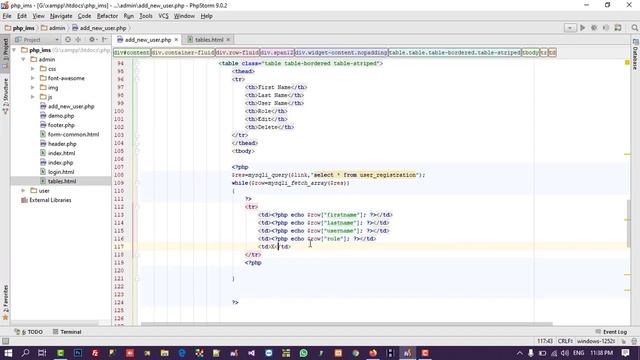The height and width of the screenshot is (360, 640).
Task: Open the VCS menu
Action: click(x=163, y=16)
